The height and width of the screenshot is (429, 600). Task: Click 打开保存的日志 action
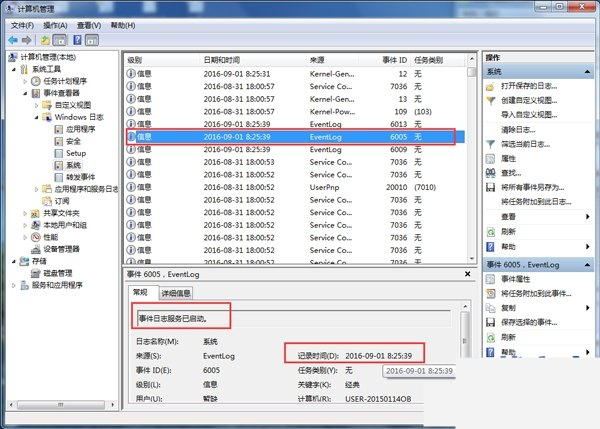coord(529,86)
